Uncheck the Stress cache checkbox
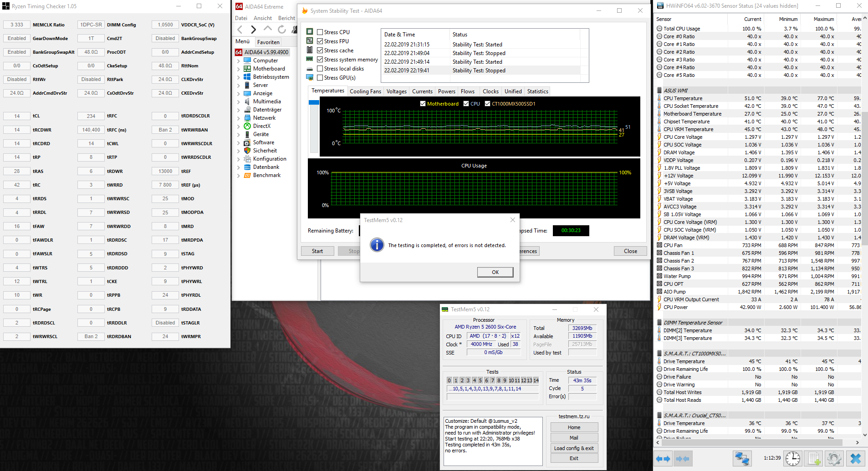This screenshot has height=471, width=868. (320, 51)
